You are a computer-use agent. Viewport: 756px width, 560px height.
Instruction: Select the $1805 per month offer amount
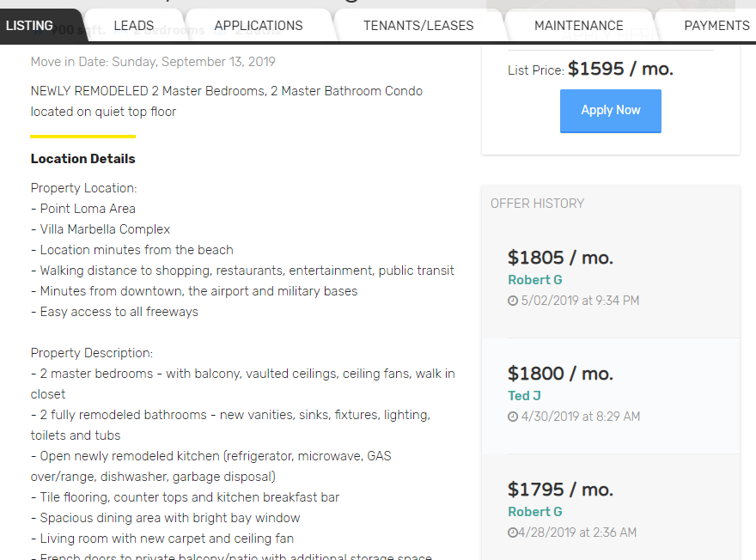coord(560,258)
